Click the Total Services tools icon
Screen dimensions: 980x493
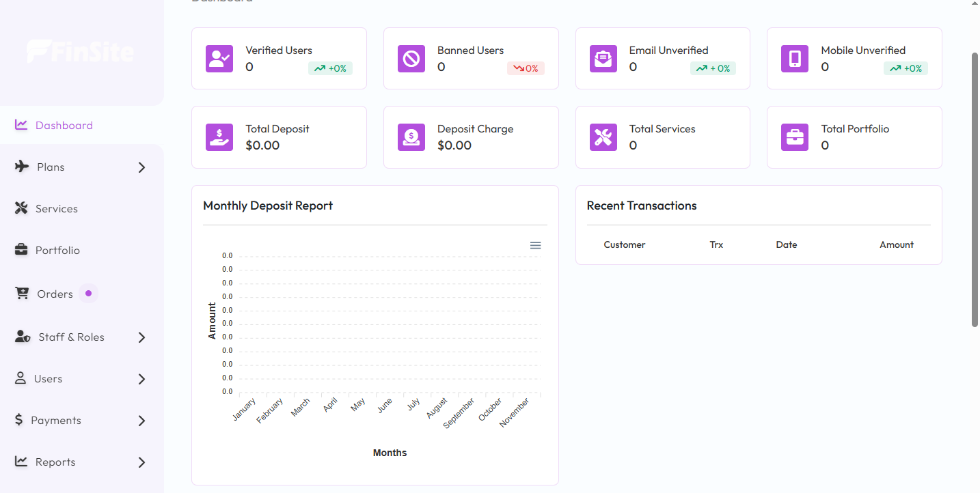[x=603, y=137]
